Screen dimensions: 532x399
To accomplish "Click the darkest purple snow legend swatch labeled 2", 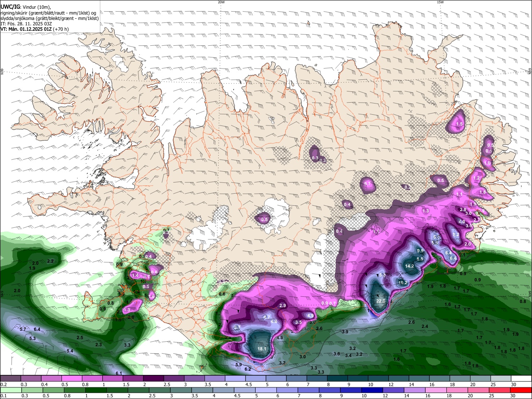I will click(153, 379).
